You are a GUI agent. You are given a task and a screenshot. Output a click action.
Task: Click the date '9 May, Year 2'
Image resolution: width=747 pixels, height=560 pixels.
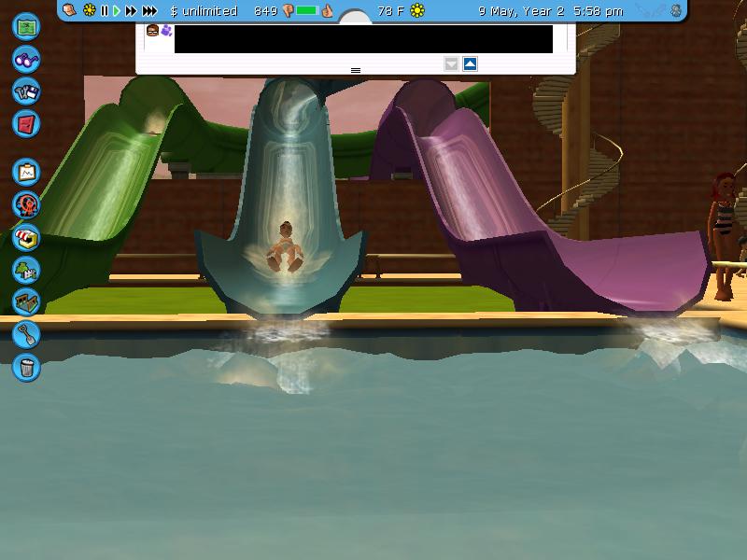[x=521, y=11]
